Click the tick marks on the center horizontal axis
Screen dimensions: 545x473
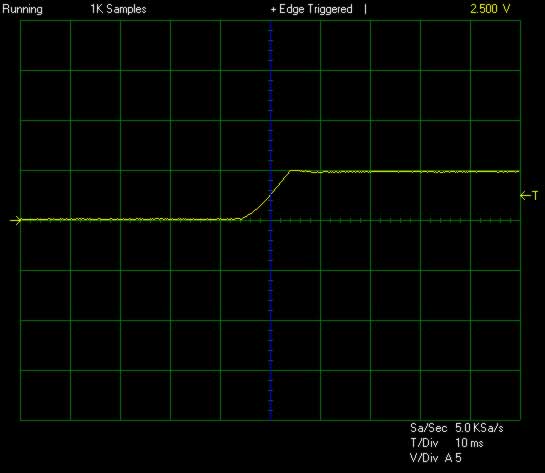396,220
